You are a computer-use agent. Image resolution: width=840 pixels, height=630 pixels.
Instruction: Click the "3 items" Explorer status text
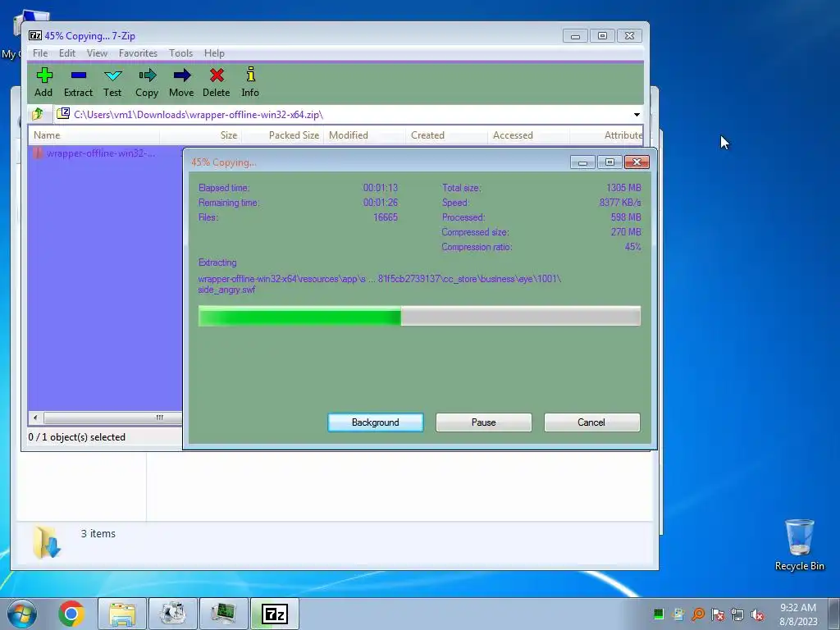coord(98,533)
